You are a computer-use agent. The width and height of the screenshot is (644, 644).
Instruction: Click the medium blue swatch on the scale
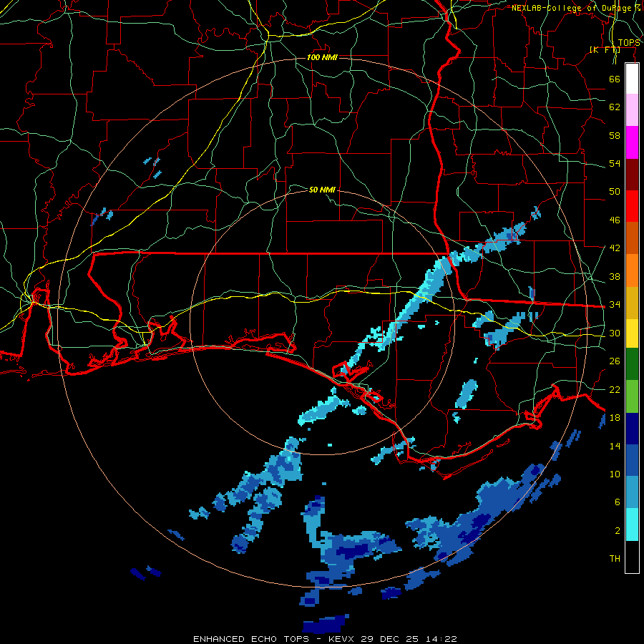[x=632, y=460]
